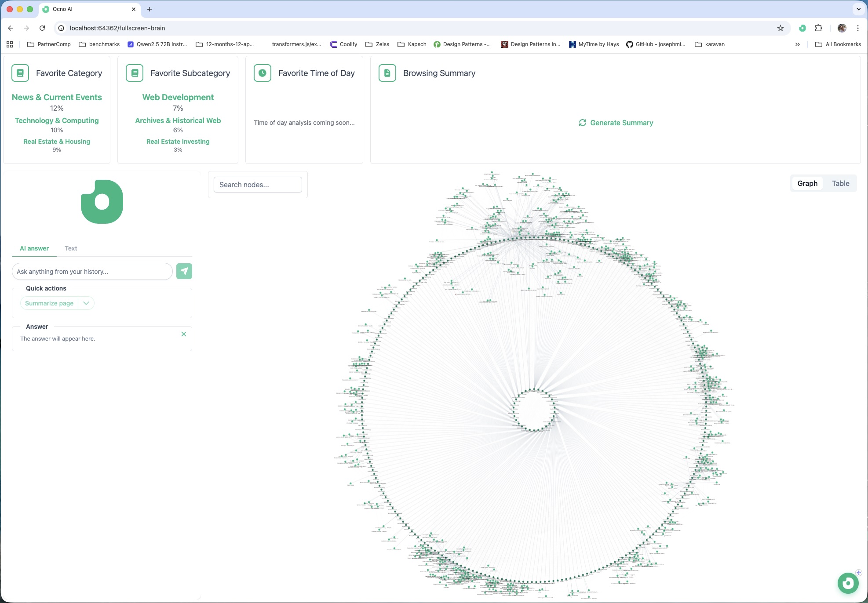Switch to the Text tab
This screenshot has height=603, width=868.
point(71,248)
